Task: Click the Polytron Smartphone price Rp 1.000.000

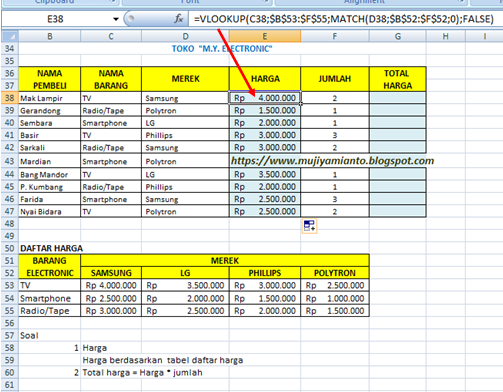Action: tap(335, 298)
